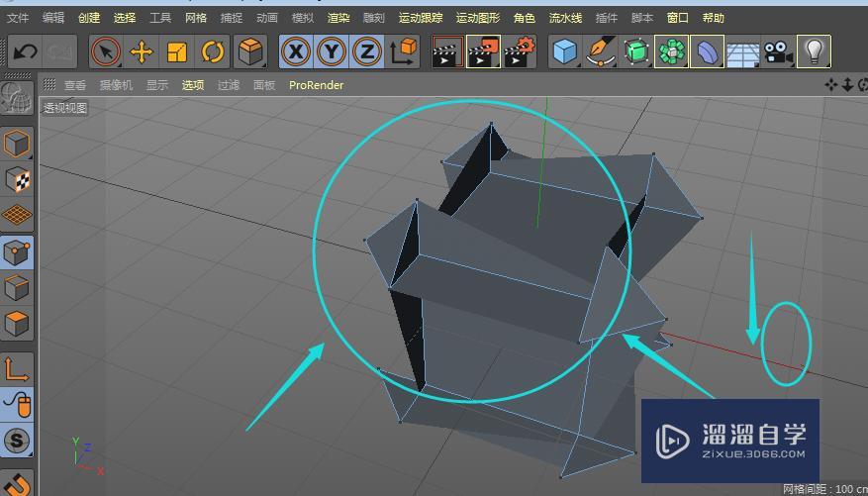
Task: Add a Camera object
Action: tap(778, 52)
